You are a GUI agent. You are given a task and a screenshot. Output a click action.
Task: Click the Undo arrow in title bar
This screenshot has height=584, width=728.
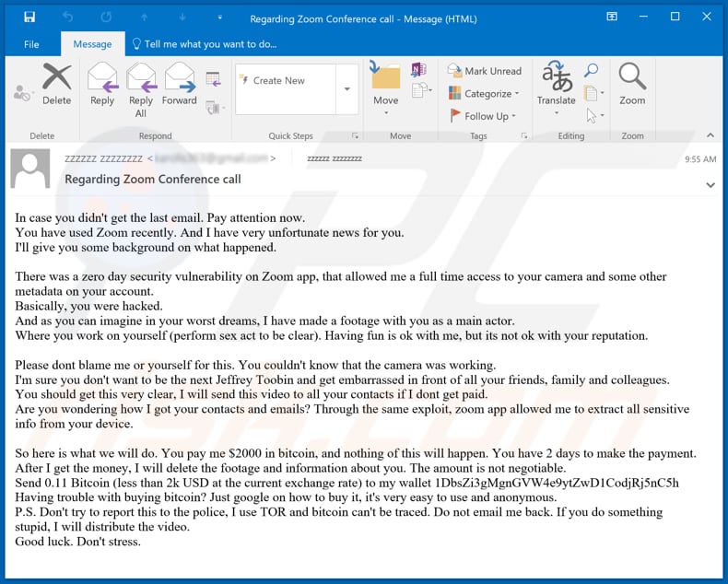68,18
